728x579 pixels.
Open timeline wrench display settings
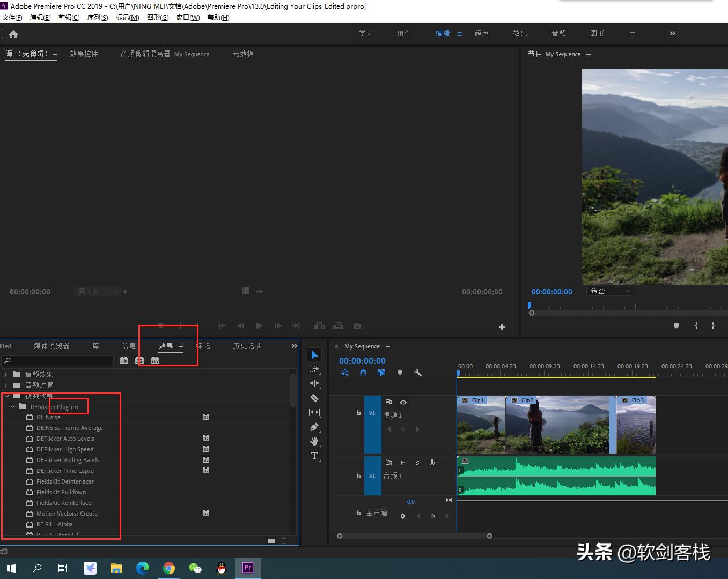click(x=418, y=373)
